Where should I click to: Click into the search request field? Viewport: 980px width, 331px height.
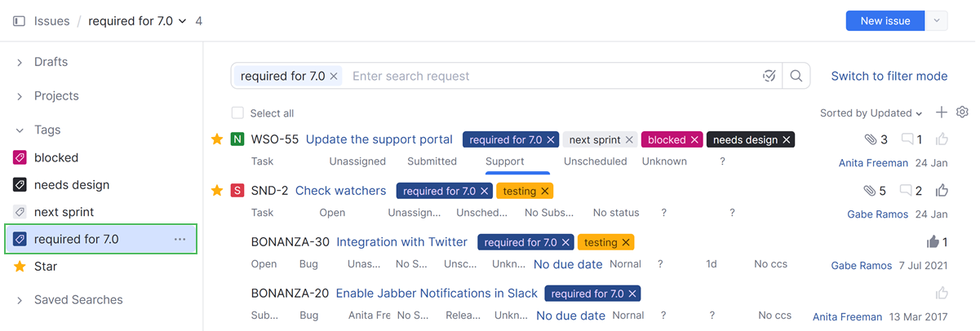pyautogui.click(x=547, y=76)
